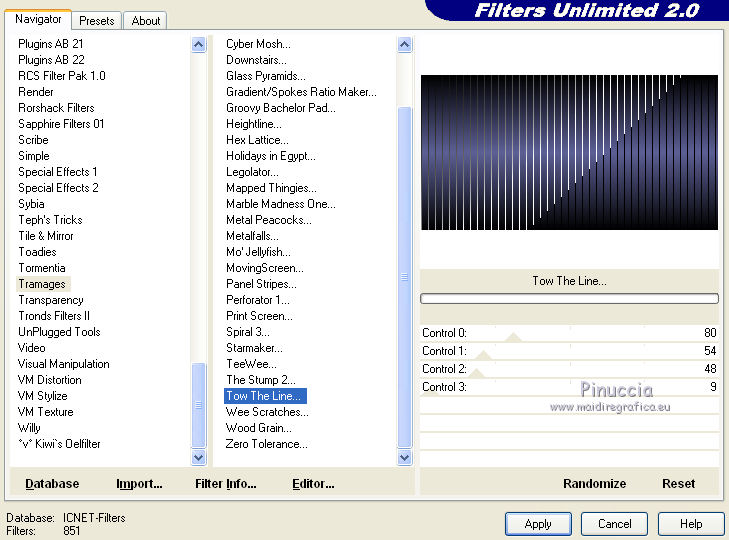Choose Holidays in Egypt... effect
This screenshot has width=729, height=540.
coord(271,156)
